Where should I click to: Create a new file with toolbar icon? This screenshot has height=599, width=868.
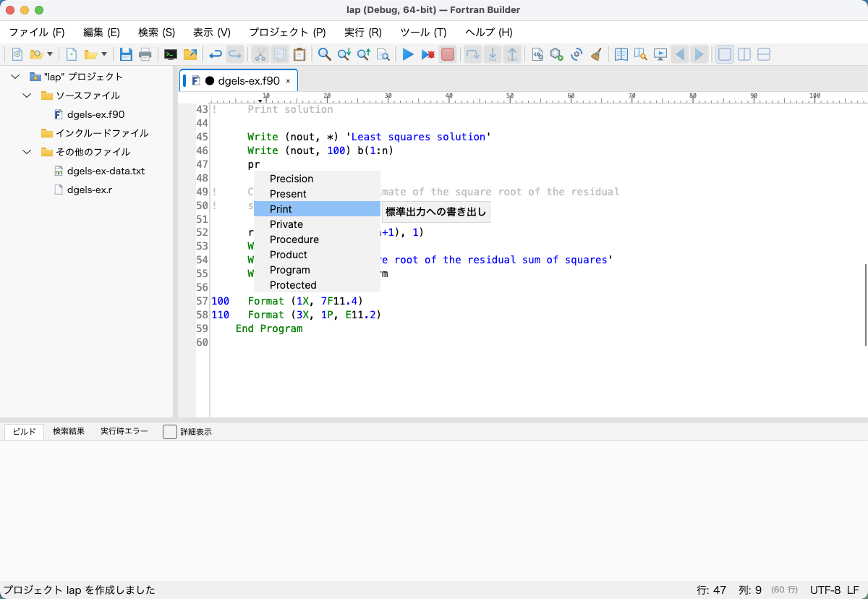coord(71,54)
